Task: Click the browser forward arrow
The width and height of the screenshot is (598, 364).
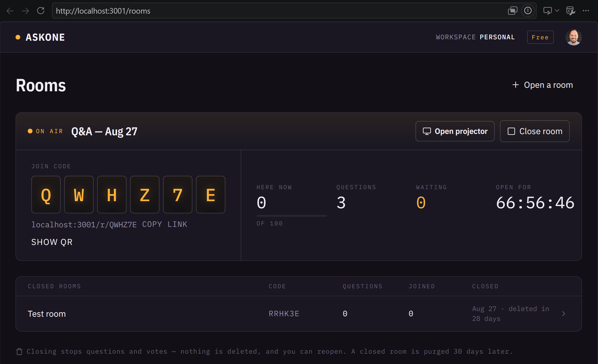Action: pyautogui.click(x=25, y=11)
